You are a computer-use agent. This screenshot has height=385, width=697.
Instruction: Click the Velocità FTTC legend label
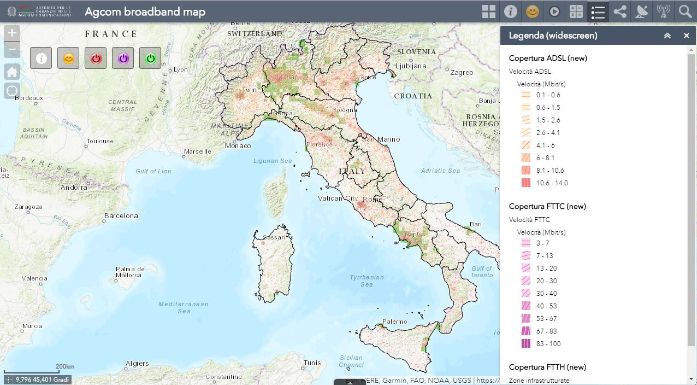pos(529,220)
